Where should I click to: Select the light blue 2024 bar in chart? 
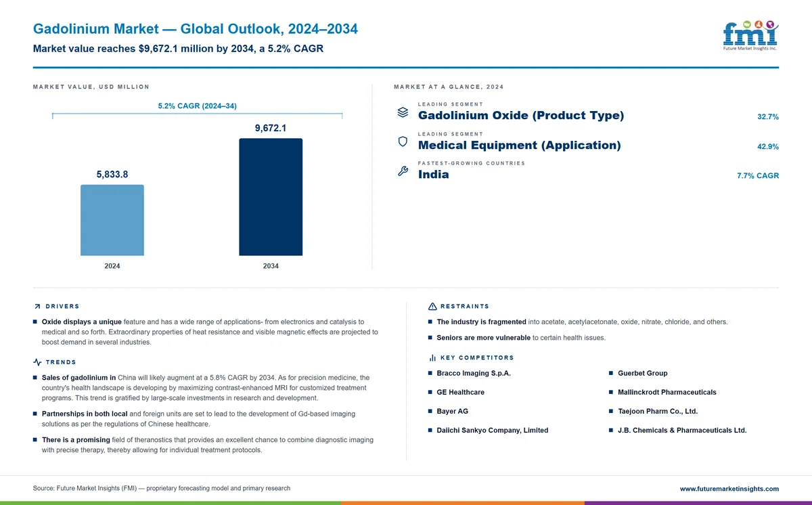[112, 220]
